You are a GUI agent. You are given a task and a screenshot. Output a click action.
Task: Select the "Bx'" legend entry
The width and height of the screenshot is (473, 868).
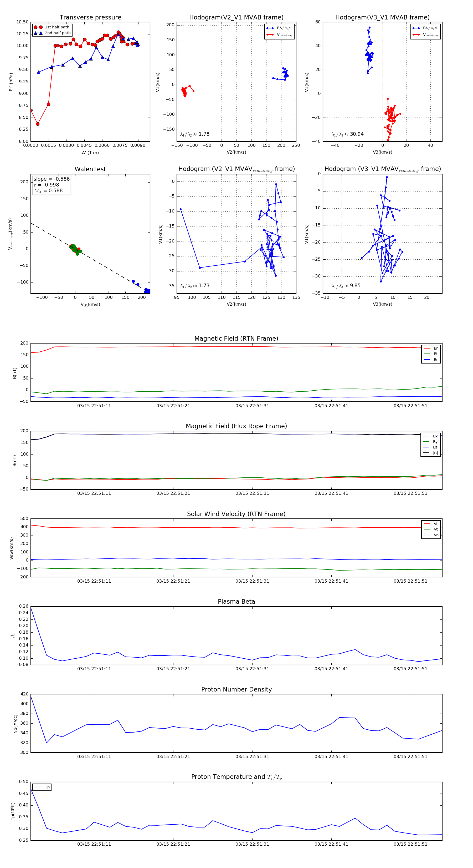[431, 436]
